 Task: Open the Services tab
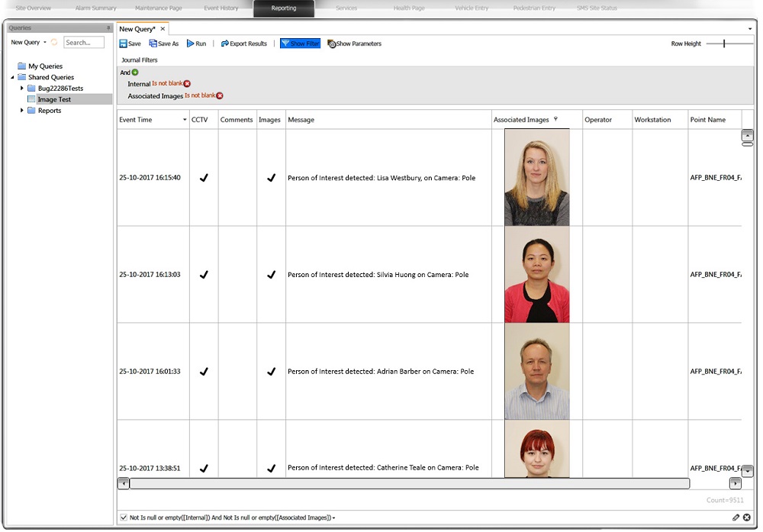[346, 8]
